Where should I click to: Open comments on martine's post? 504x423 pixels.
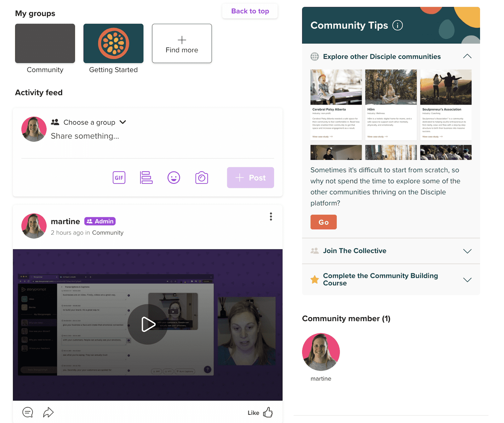(27, 412)
